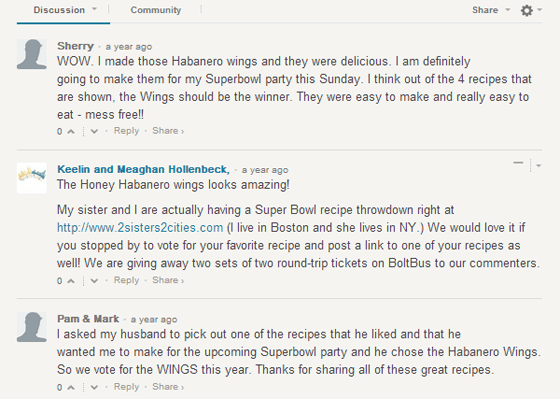This screenshot has width=560, height=399.
Task: Expand the Discussion sort dropdown arrow
Action: [94, 9]
